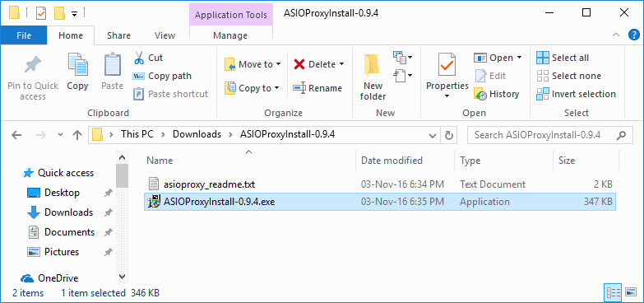
Task: Open file History
Action: coord(497,94)
